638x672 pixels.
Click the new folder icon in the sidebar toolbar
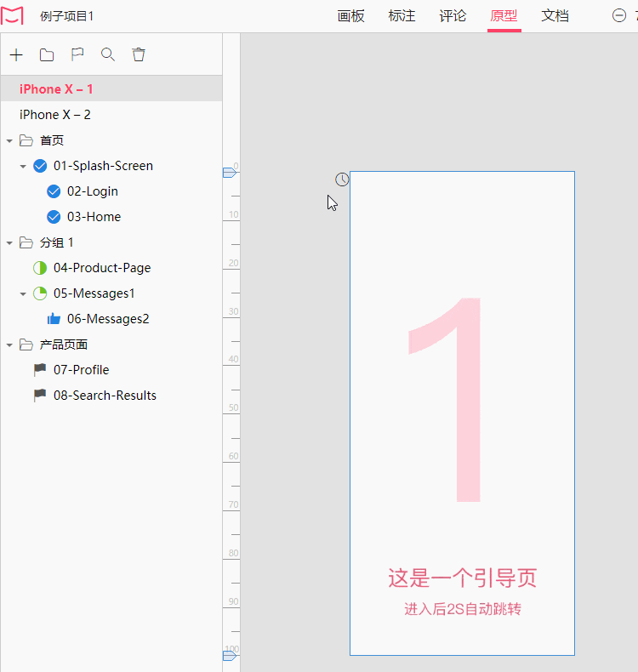tap(47, 54)
